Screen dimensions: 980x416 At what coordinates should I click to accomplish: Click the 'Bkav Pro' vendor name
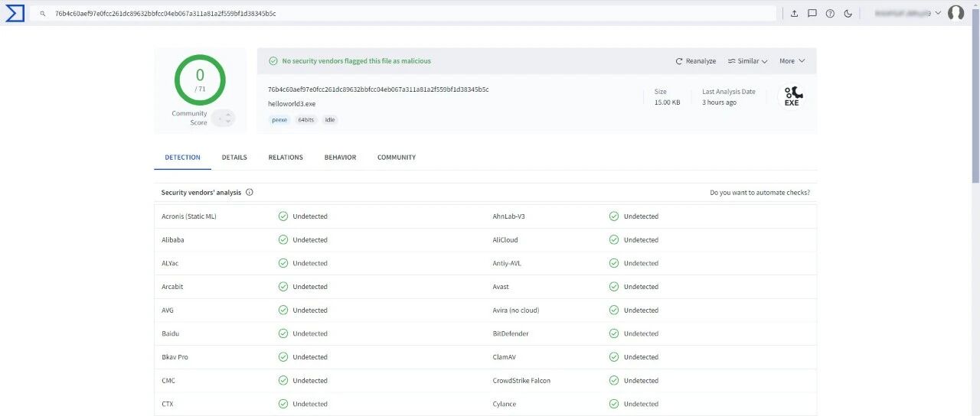point(175,357)
